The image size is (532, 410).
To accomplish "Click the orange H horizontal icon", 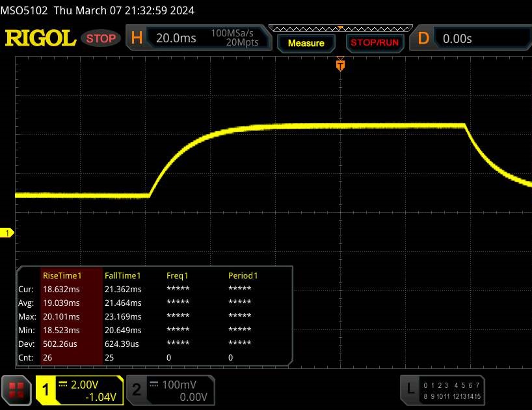I will pyautogui.click(x=137, y=38).
